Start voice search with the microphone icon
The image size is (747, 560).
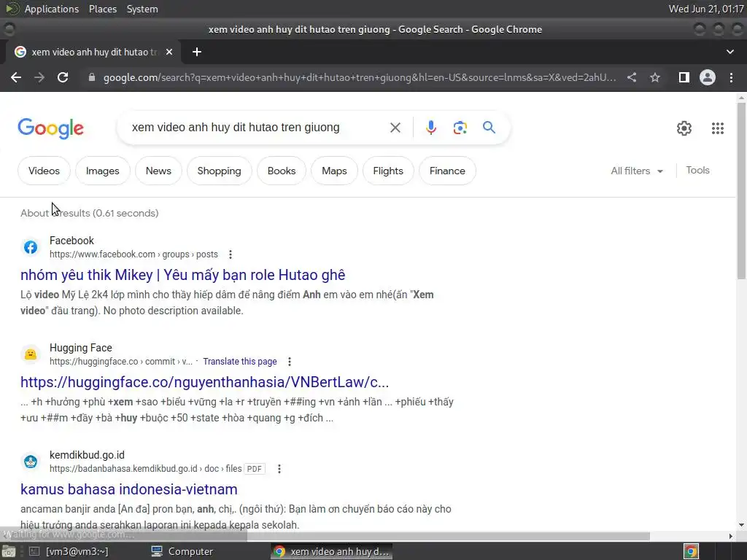pyautogui.click(x=430, y=128)
